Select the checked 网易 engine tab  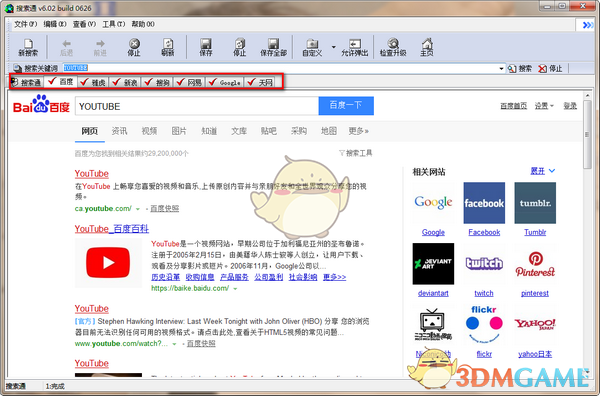coord(189,82)
